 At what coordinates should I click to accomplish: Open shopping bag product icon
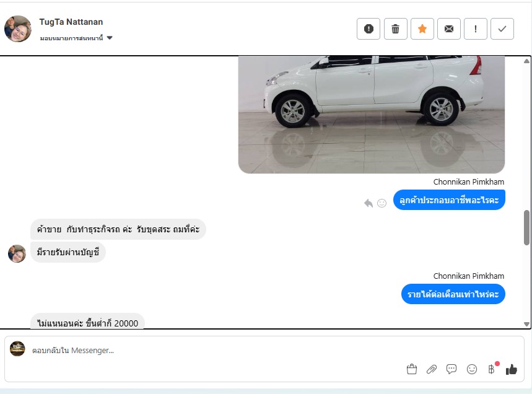coord(412,369)
